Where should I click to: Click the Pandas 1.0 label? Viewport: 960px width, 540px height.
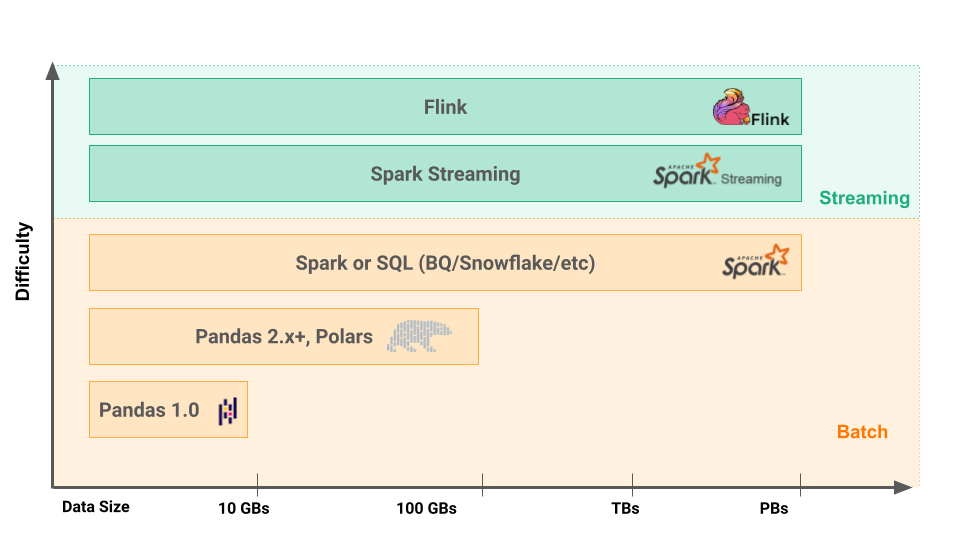click(x=149, y=410)
